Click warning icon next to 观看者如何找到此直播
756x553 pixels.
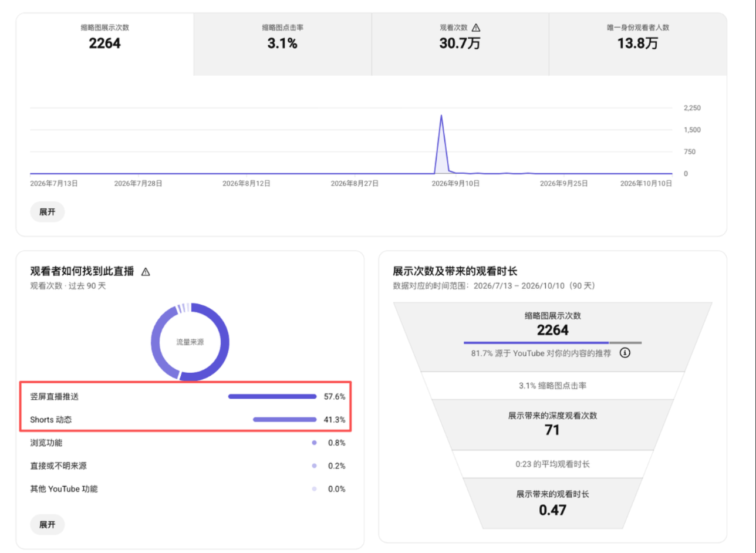[146, 272]
